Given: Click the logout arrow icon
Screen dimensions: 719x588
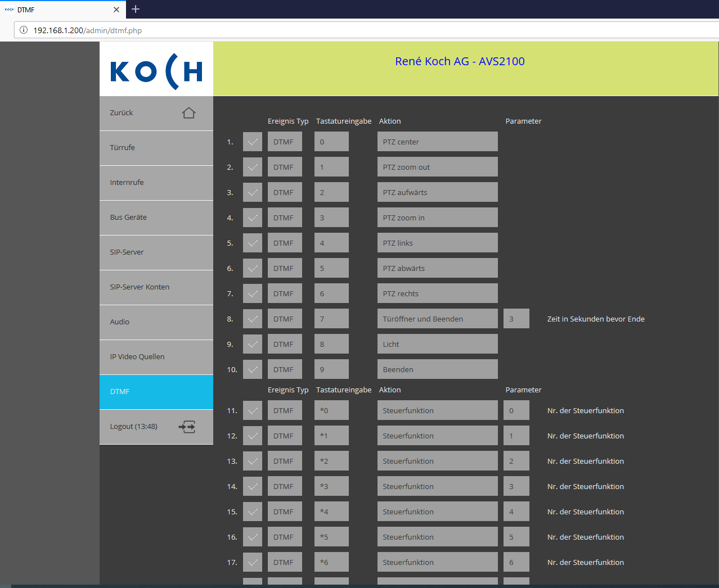Looking at the screenshot, I should coord(187,427).
